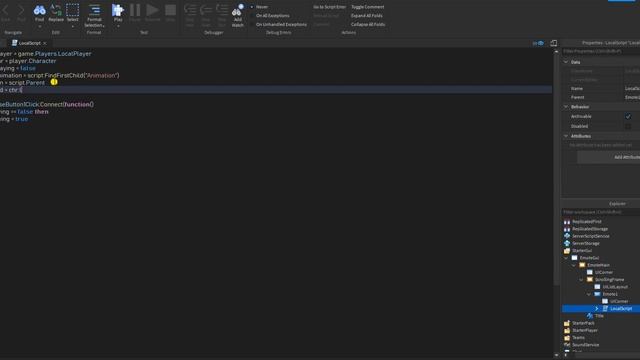Select ServerStorage in Explorer
Screen dimensions: 640x360
click(x=586, y=244)
